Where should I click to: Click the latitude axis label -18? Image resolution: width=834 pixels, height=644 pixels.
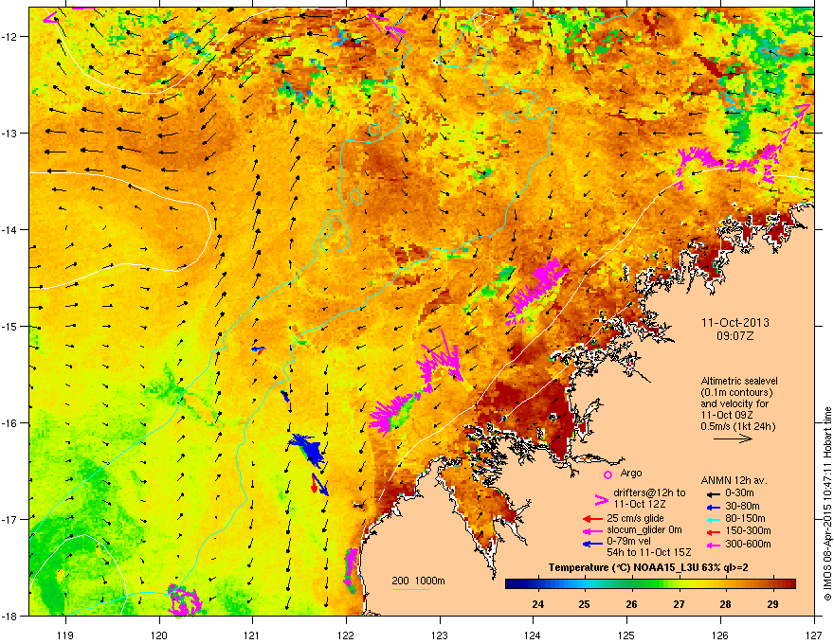[x=10, y=616]
